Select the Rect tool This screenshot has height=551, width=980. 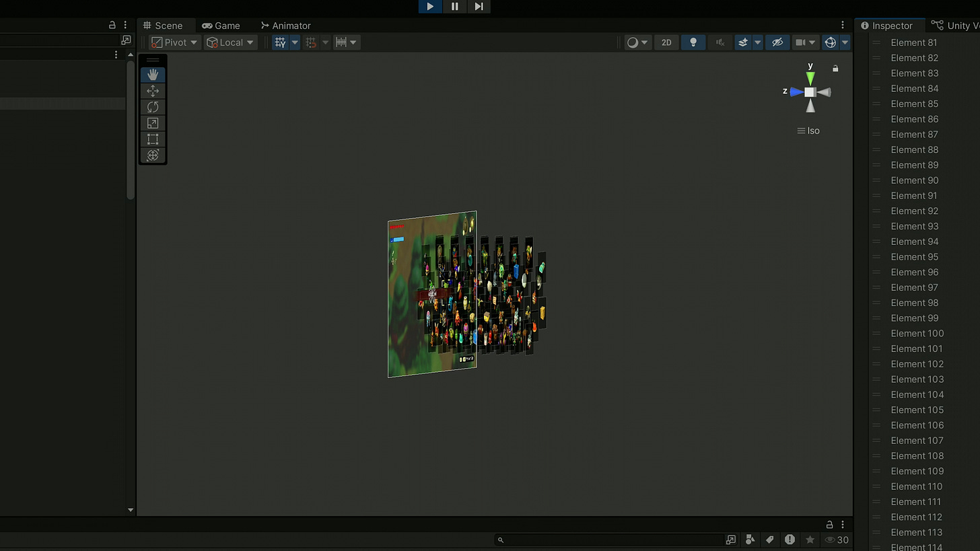click(153, 139)
